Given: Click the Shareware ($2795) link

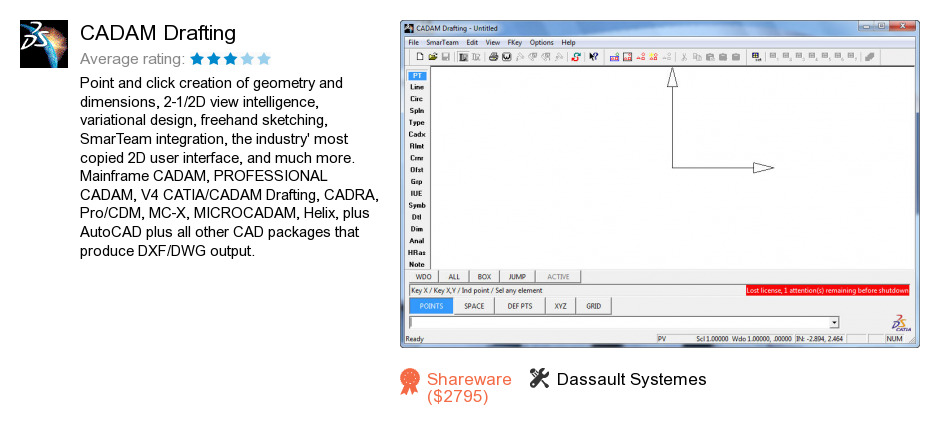Looking at the screenshot, I should (469, 387).
